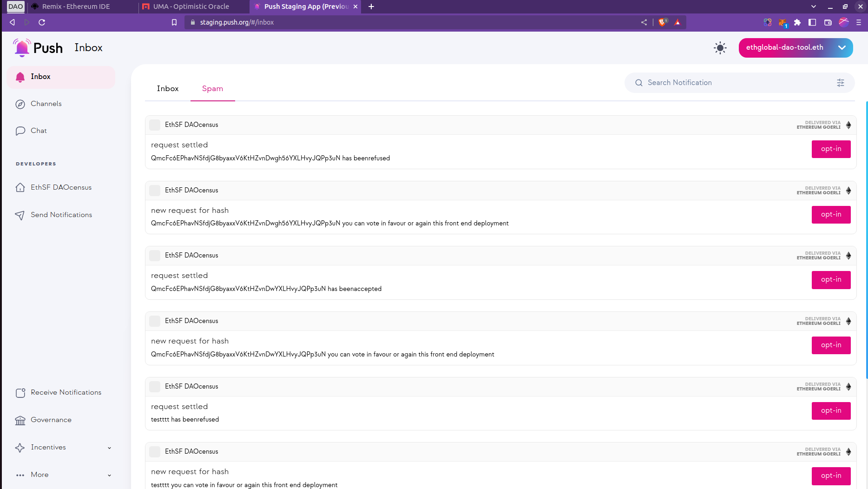This screenshot has width=868, height=489.
Task: Click the search magnifier icon
Action: pos(639,83)
